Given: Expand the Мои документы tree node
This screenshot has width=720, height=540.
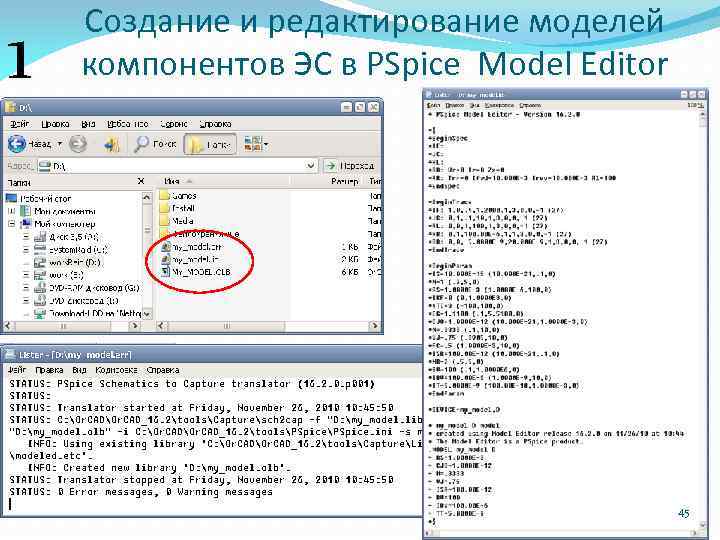Looking at the screenshot, I should 11,211.
